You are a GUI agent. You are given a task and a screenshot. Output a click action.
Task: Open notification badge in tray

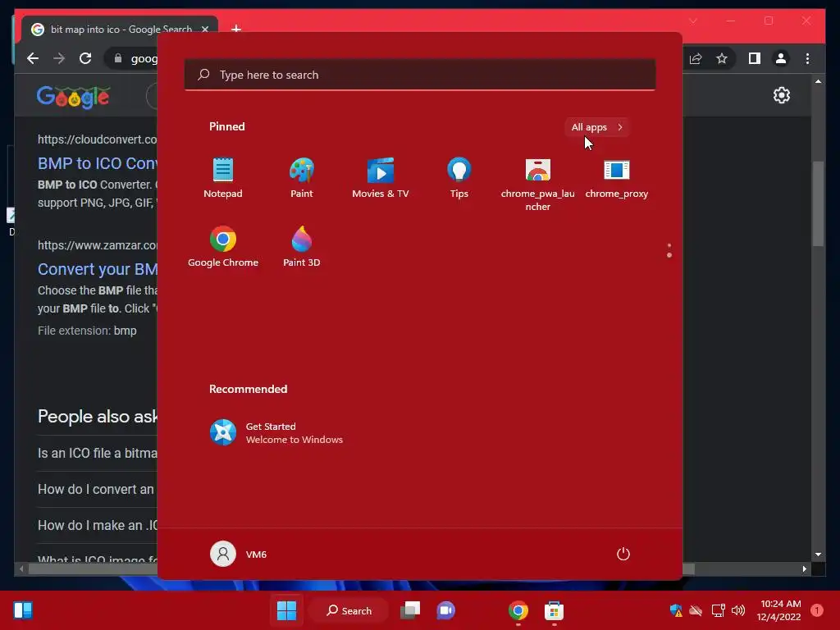click(817, 610)
